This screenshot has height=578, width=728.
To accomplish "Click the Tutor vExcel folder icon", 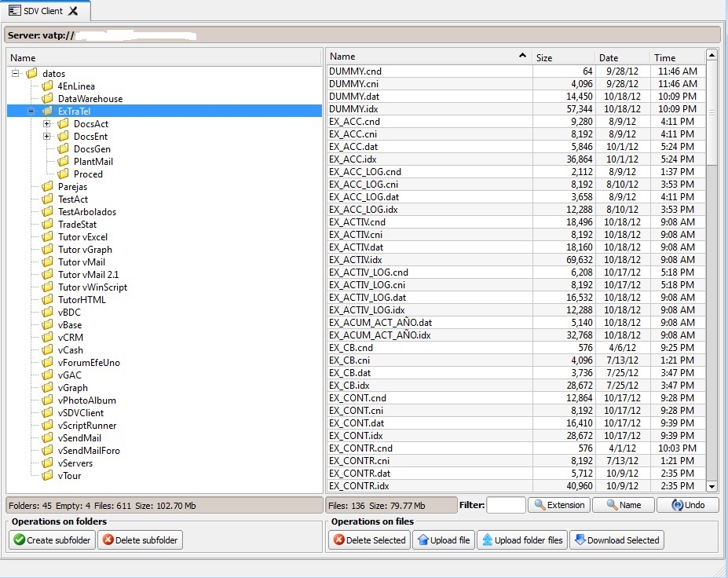I will point(47,236).
